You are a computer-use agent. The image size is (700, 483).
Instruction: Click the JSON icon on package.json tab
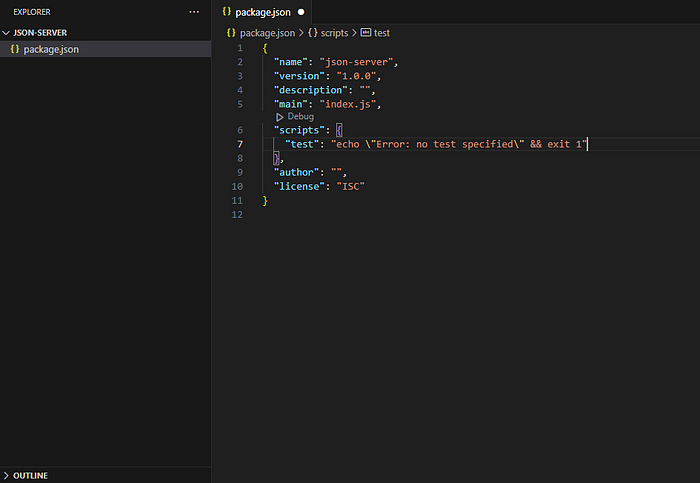click(x=227, y=12)
